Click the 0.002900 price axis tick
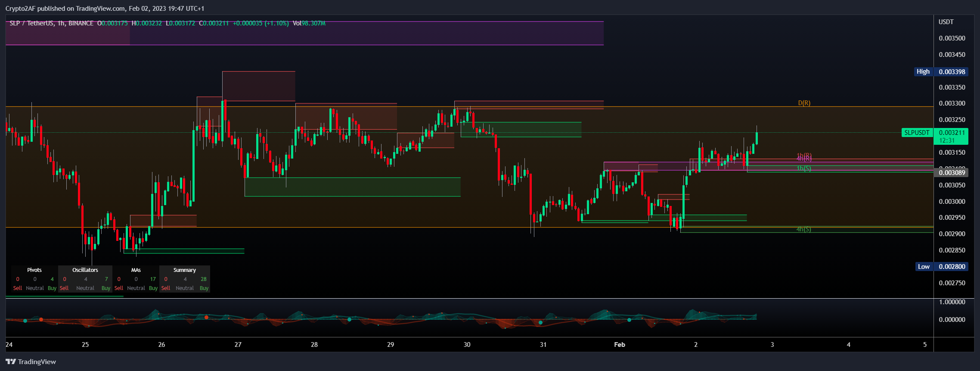 click(952, 234)
